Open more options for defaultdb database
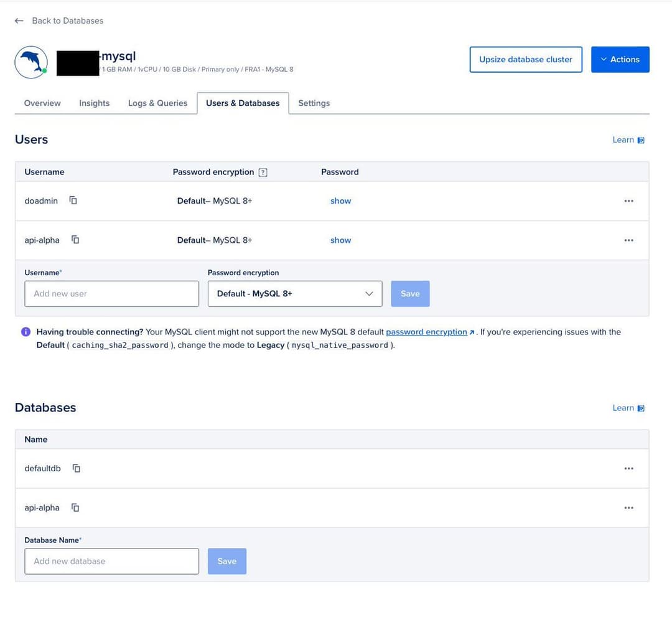The image size is (672, 617). pos(628,468)
